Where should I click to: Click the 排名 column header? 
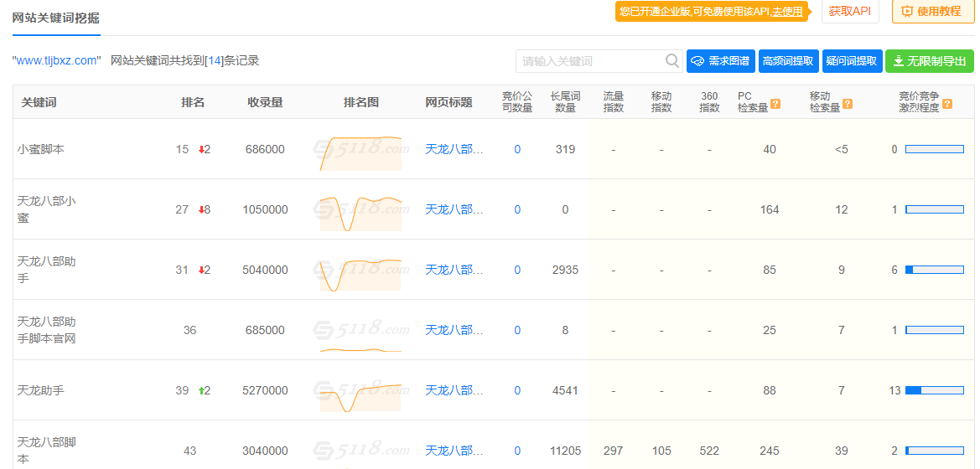[x=193, y=102]
